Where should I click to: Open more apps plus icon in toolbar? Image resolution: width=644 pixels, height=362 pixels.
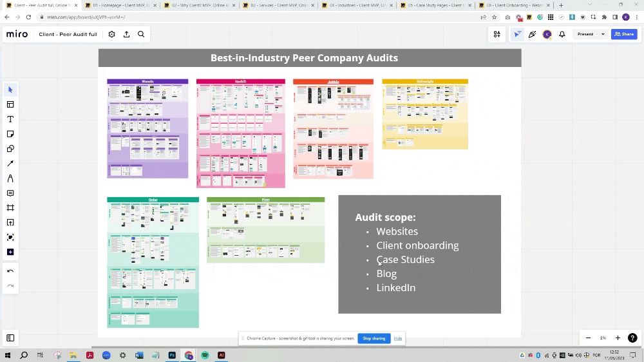[10, 252]
